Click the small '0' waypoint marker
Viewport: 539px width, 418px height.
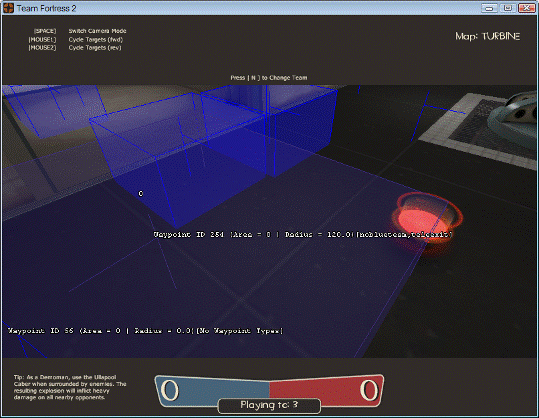(x=141, y=194)
